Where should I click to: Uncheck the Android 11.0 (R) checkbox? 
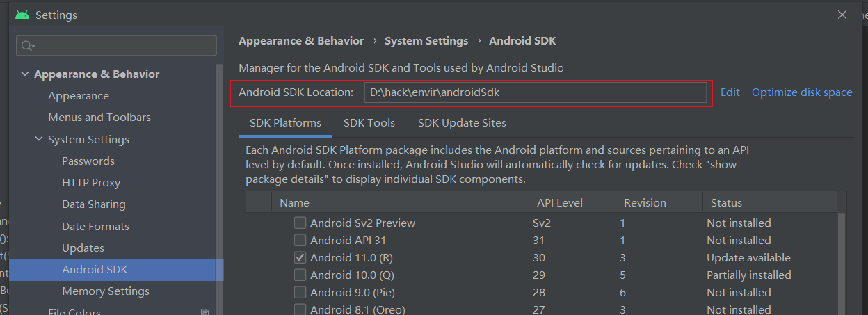[x=300, y=258]
